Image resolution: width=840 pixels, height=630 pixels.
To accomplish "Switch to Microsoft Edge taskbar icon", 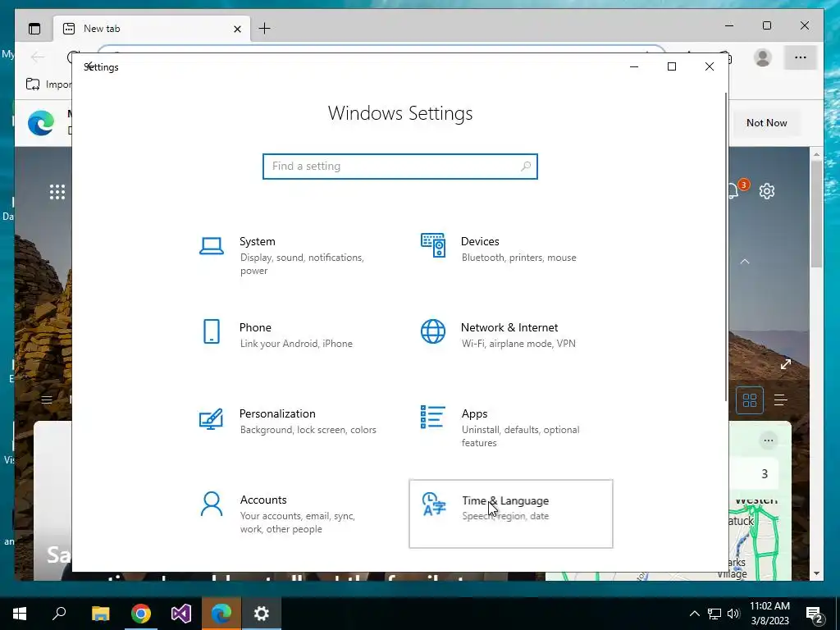I will pos(221,614).
